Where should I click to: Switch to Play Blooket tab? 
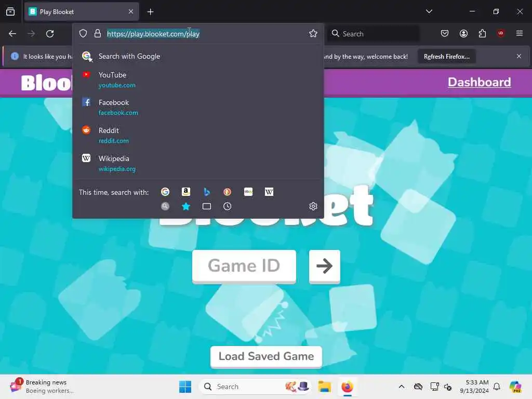click(x=82, y=11)
